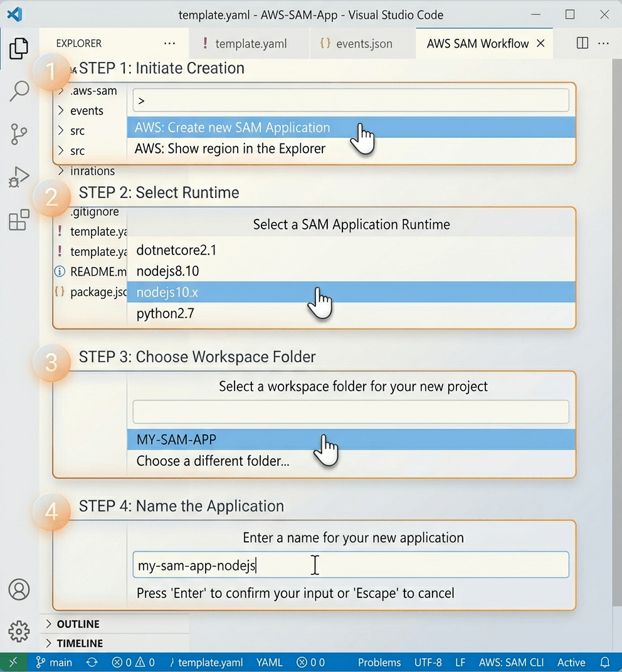Open the Accounts menu in the sidebar

[x=19, y=590]
